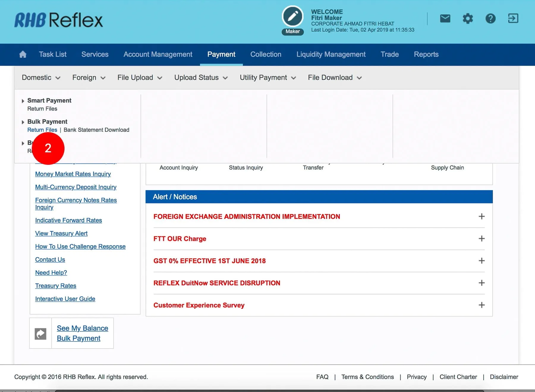
Task: Expand the Smart Payment tree arrow
Action: click(23, 101)
